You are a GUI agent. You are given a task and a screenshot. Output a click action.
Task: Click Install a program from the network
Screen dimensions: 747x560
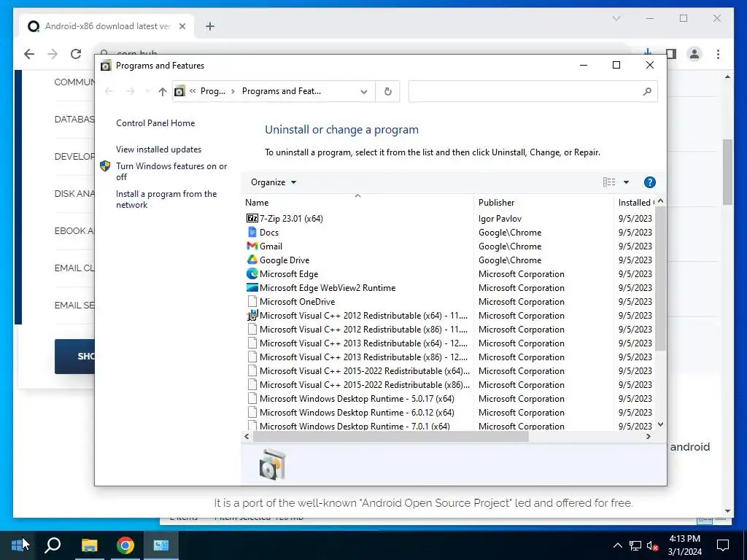pos(166,199)
